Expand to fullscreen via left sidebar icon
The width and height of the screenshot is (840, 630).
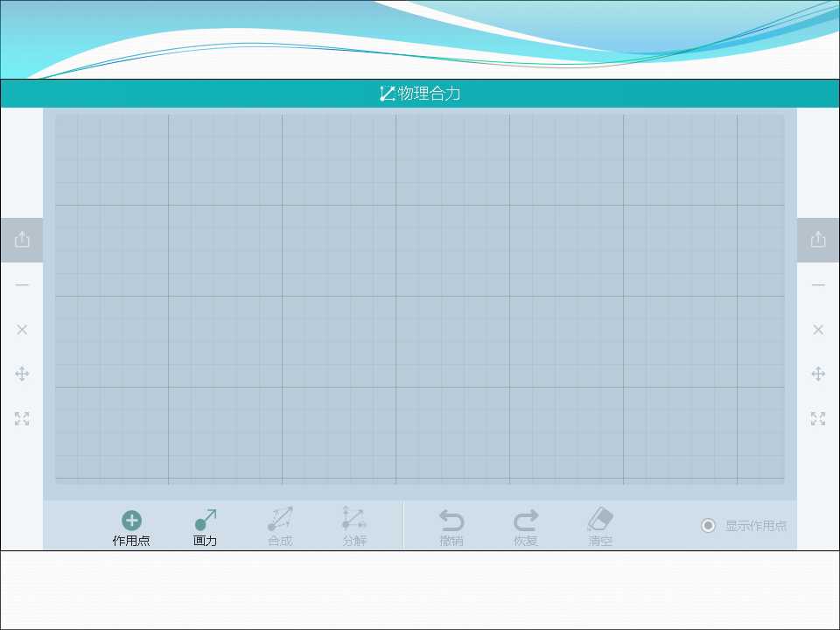(22, 418)
